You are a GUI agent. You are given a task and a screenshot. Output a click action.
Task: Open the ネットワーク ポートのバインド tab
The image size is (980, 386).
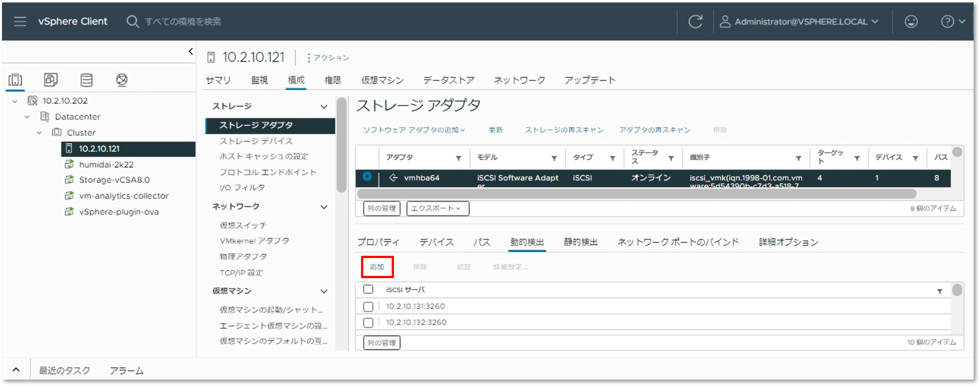click(x=678, y=242)
